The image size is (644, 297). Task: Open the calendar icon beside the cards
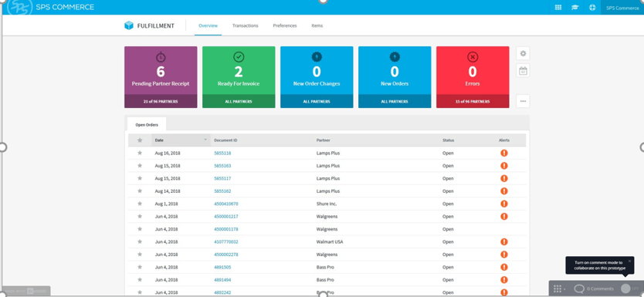523,70
